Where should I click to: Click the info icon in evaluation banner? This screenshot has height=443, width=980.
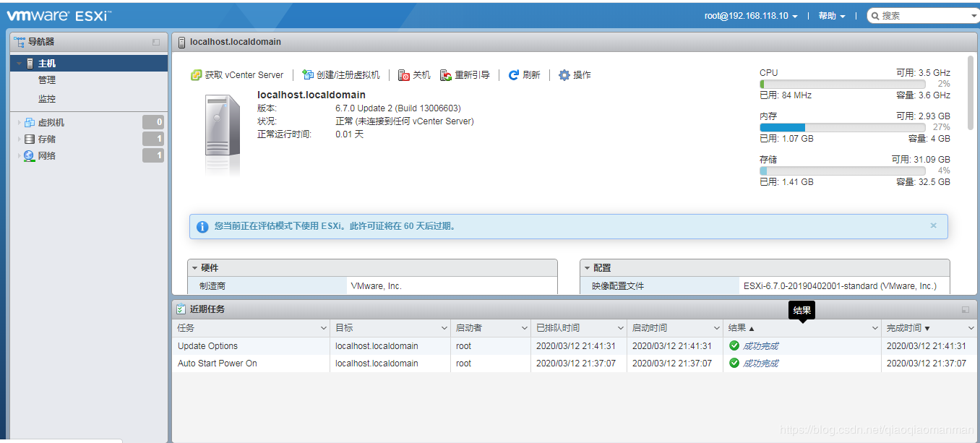(x=202, y=226)
